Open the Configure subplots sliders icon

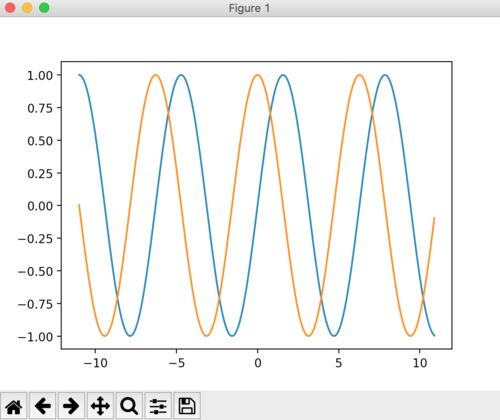point(158,406)
